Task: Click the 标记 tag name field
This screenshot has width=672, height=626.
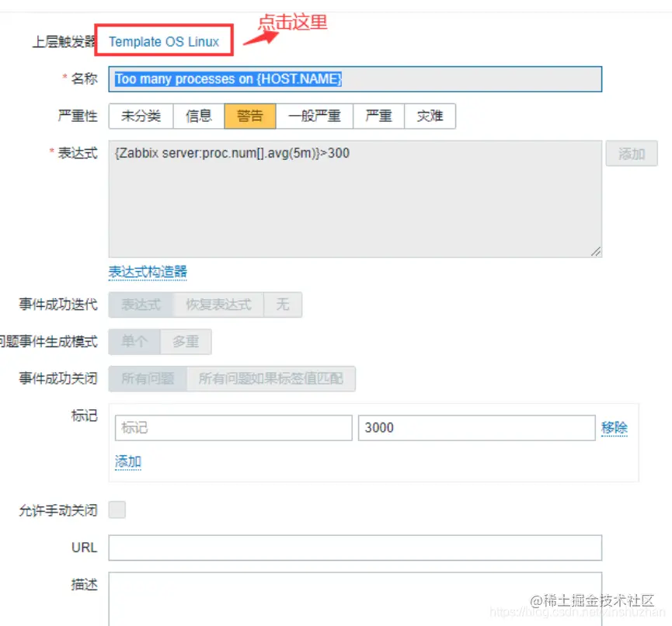Action: tap(234, 428)
